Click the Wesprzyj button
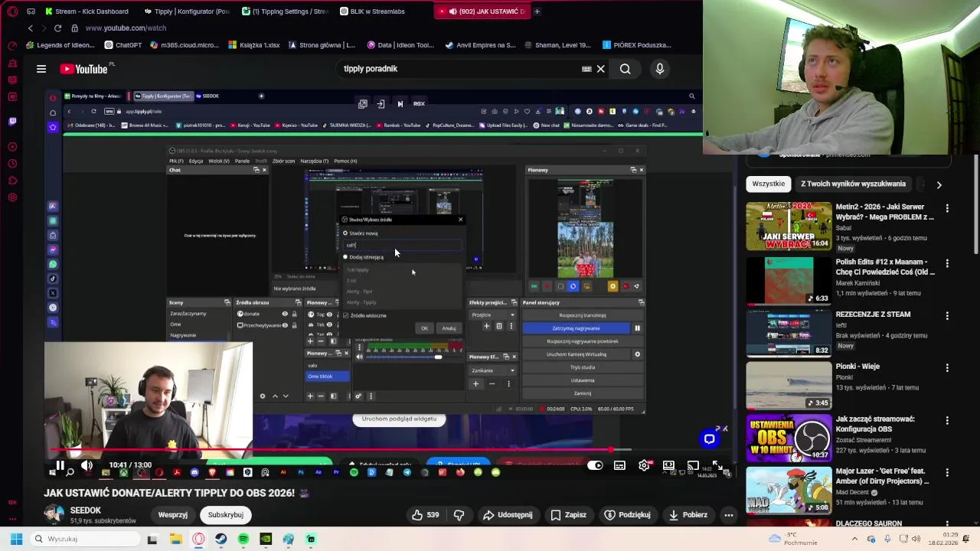This screenshot has width=980, height=551. pyautogui.click(x=173, y=515)
